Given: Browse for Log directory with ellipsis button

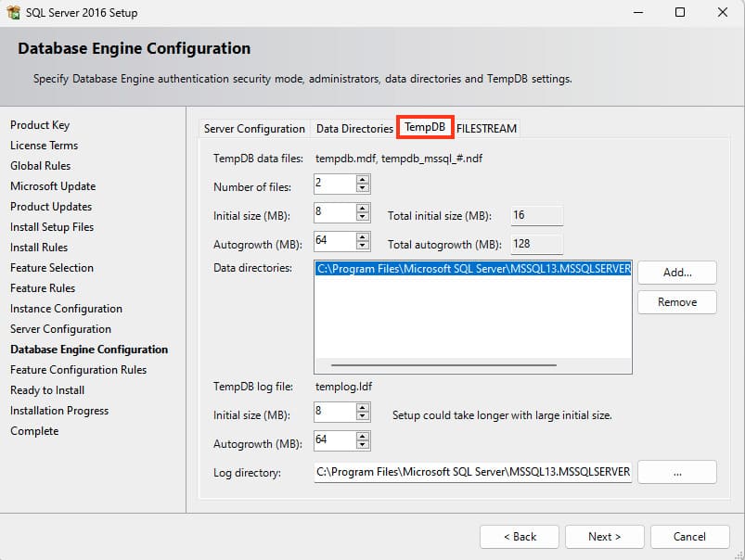Looking at the screenshot, I should click(677, 472).
